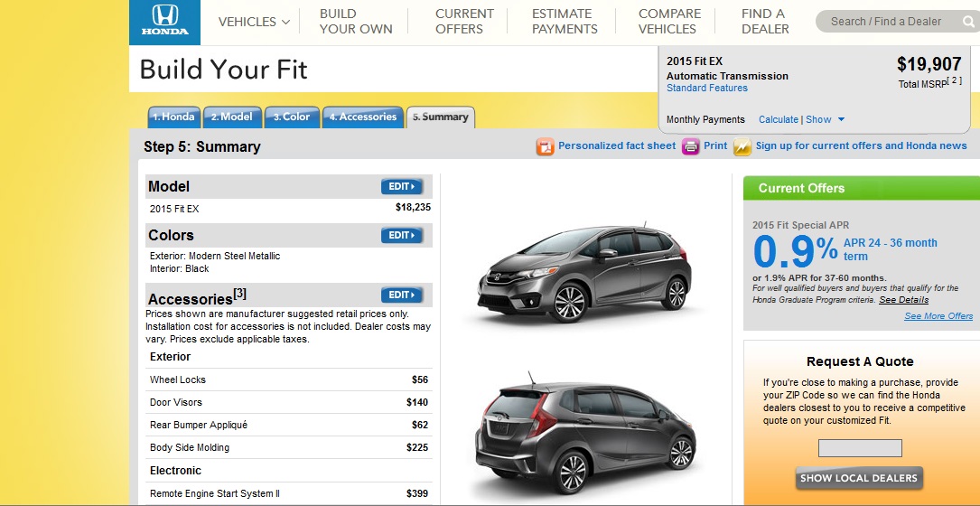Click the Current Offers green header
The height and width of the screenshot is (506, 980).
click(862, 188)
